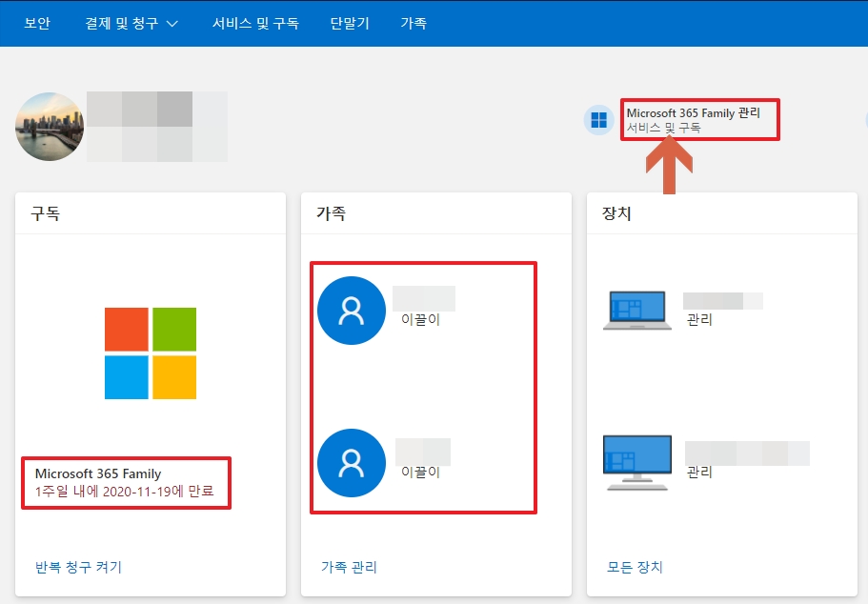868x604 pixels.
Task: Click the Windows logo icon beside Microsoft 365 Family 관리
Action: [599, 120]
